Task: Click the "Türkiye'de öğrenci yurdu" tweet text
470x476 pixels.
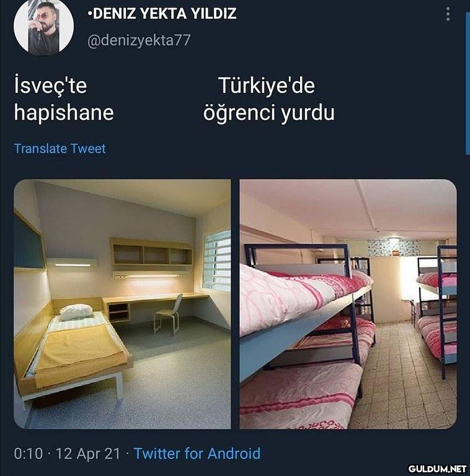Action: click(x=268, y=99)
